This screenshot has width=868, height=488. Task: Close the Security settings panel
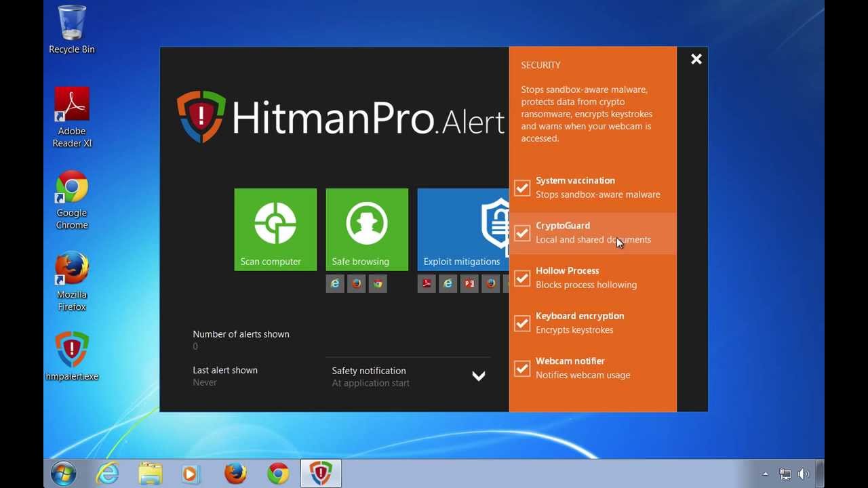[x=696, y=60]
